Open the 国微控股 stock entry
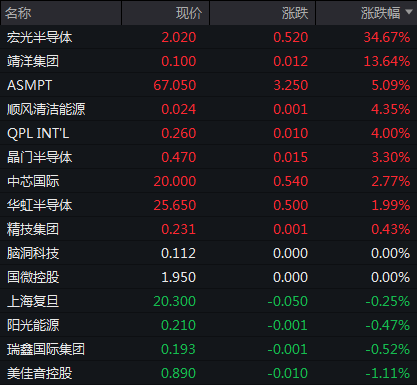The height and width of the screenshot is (385, 417). (x=33, y=277)
